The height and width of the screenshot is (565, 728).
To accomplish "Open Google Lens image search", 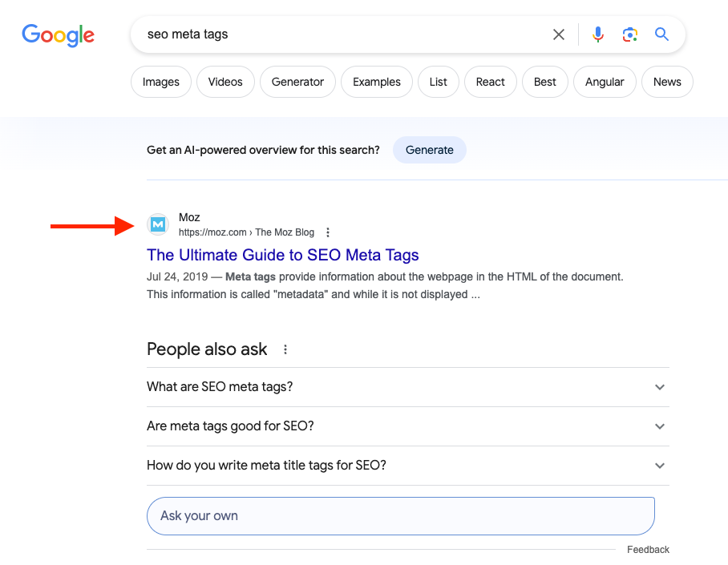I will (629, 34).
